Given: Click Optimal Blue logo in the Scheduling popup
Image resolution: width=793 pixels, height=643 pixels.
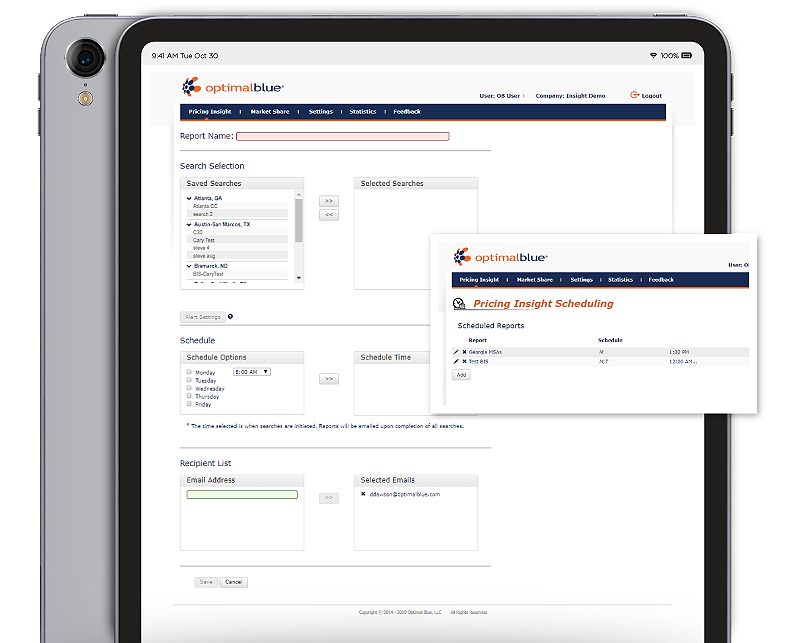Looking at the screenshot, I should pyautogui.click(x=501, y=257).
